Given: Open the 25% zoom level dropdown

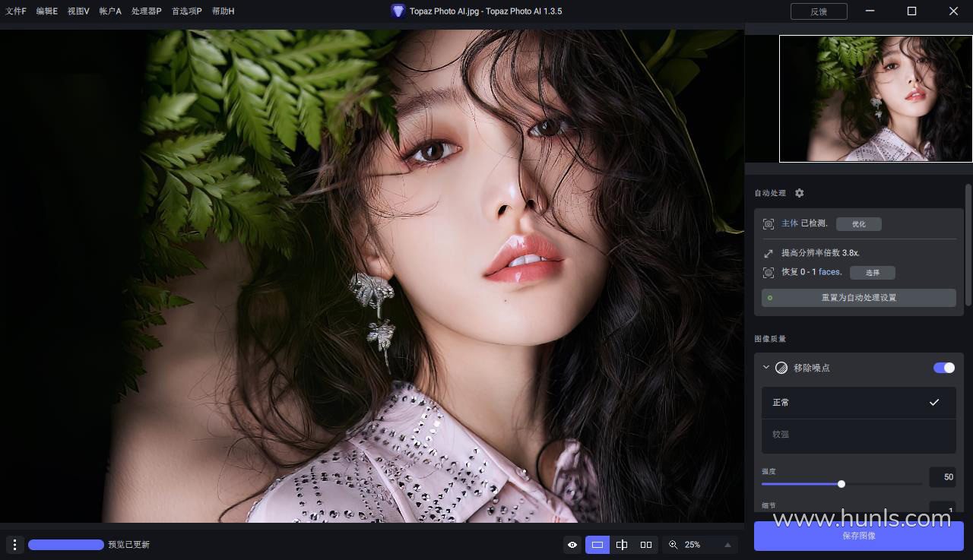Looking at the screenshot, I should 727,545.
